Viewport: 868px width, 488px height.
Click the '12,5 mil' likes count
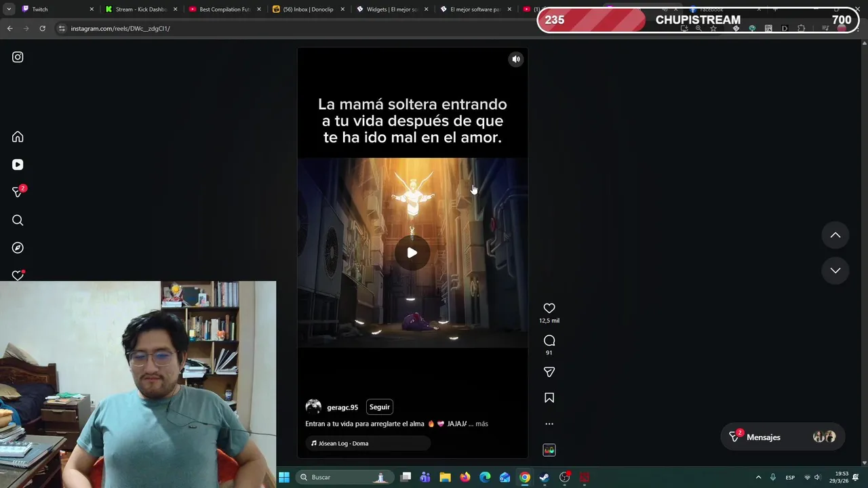pyautogui.click(x=549, y=321)
